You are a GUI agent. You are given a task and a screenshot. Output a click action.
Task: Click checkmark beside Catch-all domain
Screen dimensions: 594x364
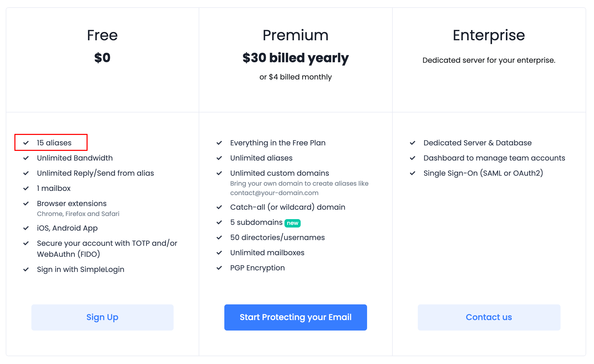pyautogui.click(x=219, y=207)
